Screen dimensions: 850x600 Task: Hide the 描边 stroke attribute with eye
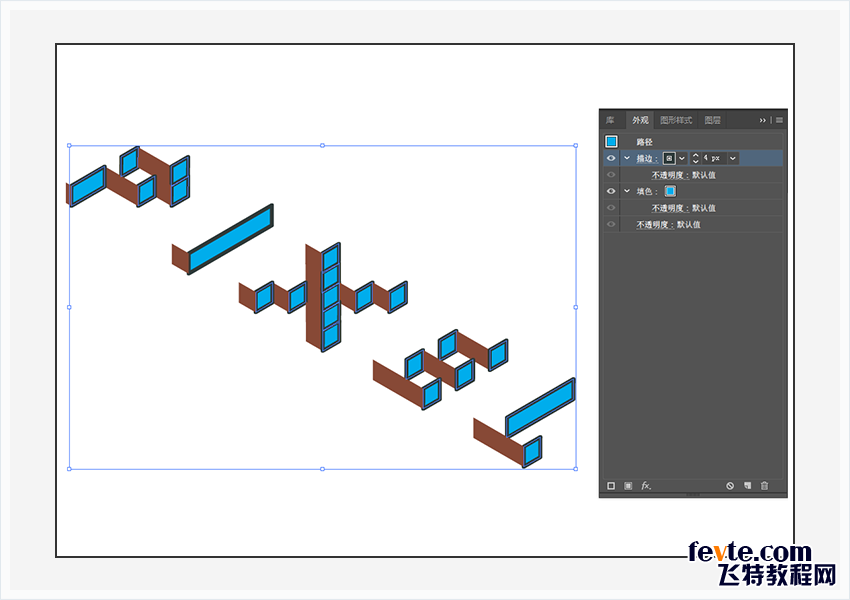(x=610, y=158)
